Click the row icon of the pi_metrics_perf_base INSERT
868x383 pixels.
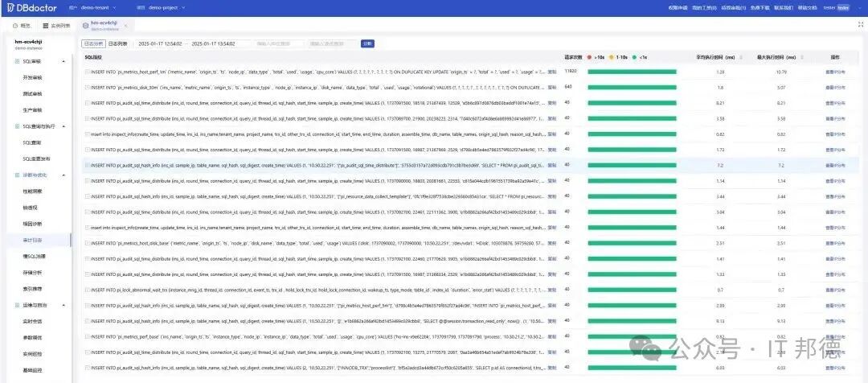[87, 336]
